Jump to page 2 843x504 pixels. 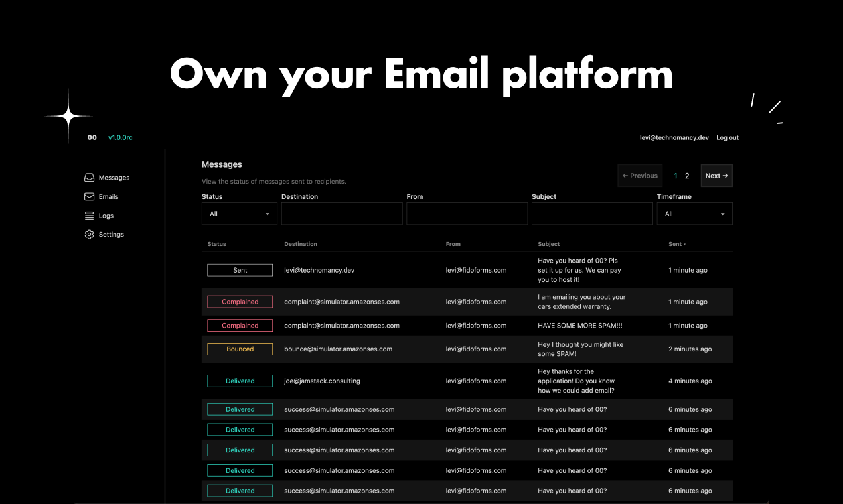click(687, 176)
